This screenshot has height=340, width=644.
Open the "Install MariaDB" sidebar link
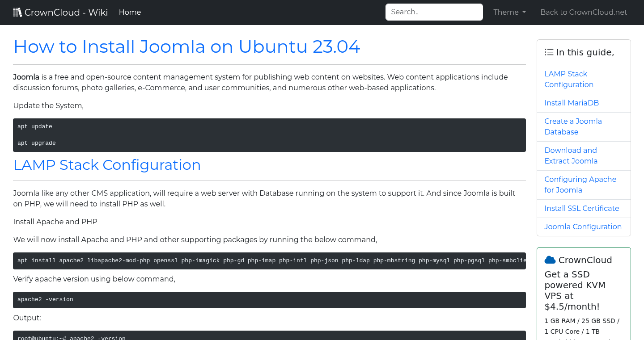[x=572, y=103]
